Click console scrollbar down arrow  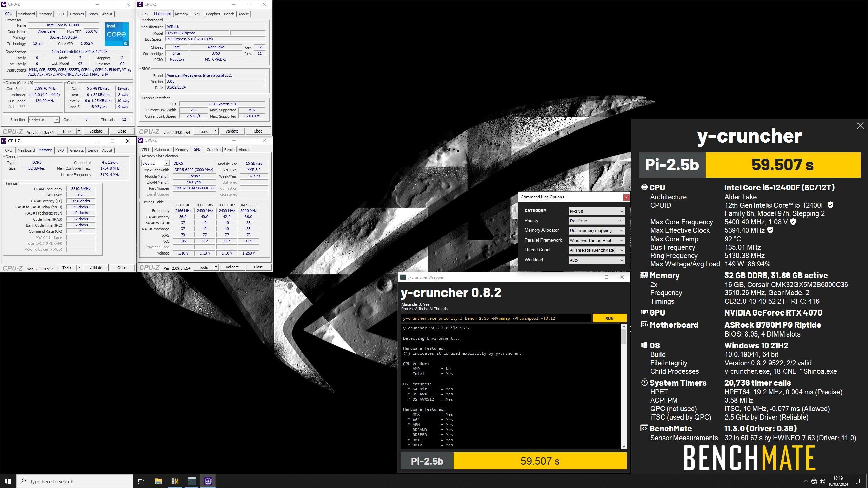tap(623, 447)
